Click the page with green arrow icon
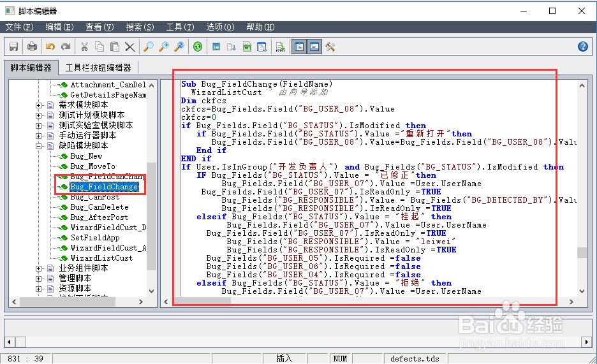 click(281, 47)
